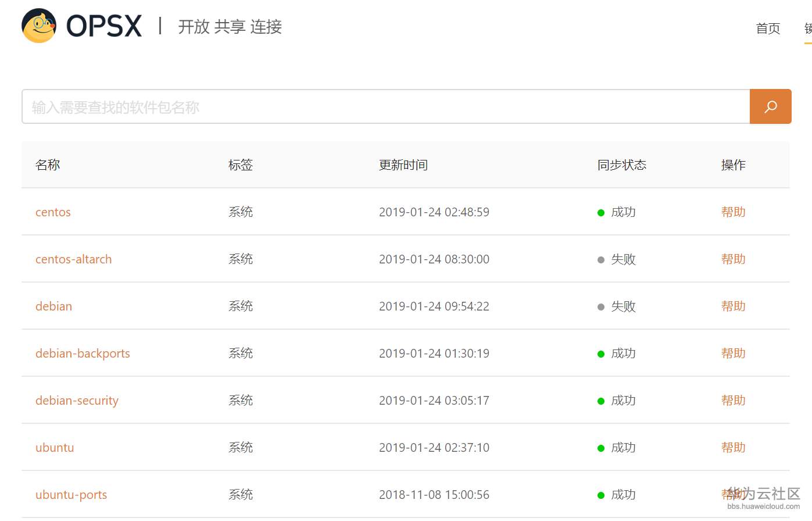Click the success dot on ubuntu-ports row

tap(600, 495)
